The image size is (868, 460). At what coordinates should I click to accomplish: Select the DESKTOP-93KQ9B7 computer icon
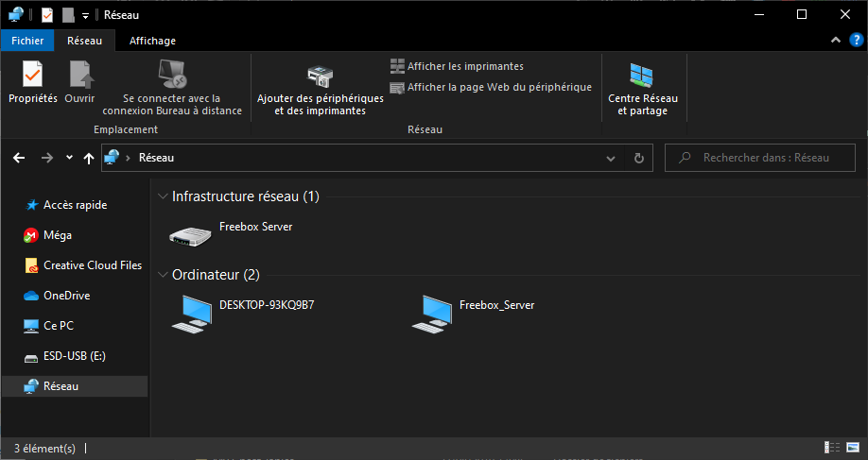[192, 314]
